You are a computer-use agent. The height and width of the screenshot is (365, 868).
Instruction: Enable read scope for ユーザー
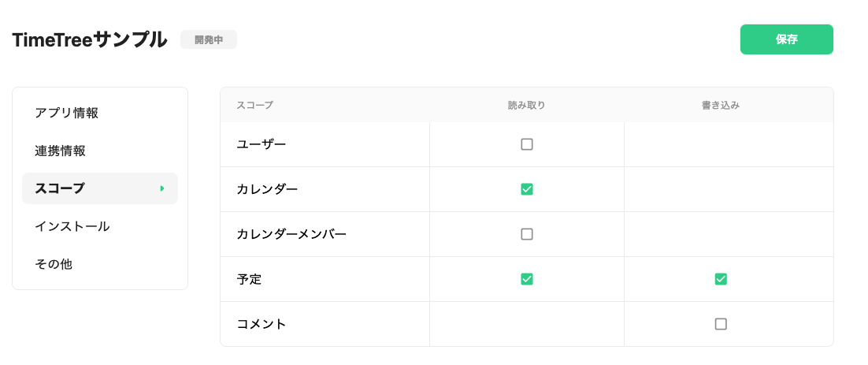click(x=527, y=144)
